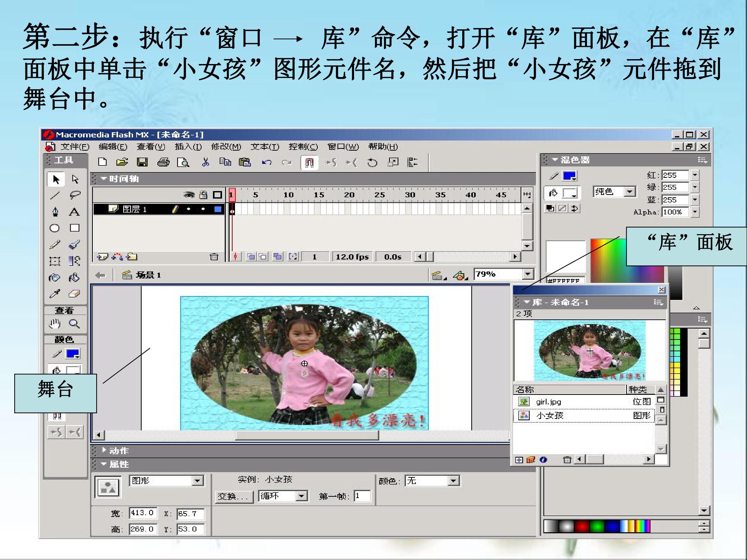Select the Paint Bucket tool
Viewport: 747px width, 560px height.
(x=74, y=277)
